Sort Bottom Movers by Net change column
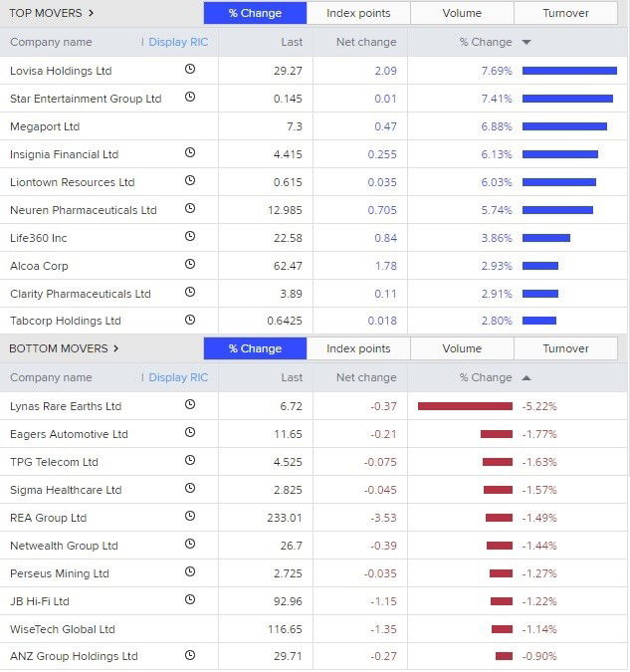630x672 pixels. tap(366, 377)
